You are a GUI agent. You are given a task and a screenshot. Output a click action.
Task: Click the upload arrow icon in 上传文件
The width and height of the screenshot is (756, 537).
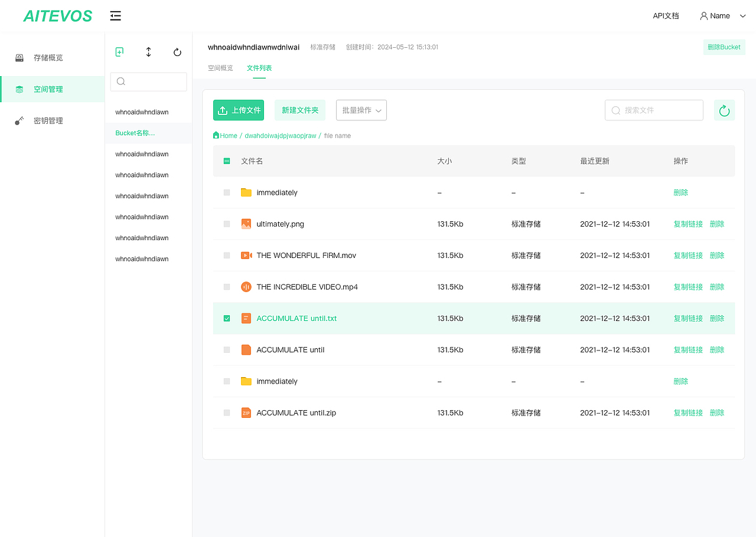(223, 110)
